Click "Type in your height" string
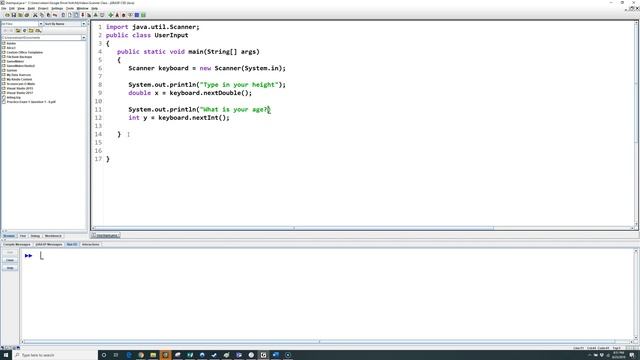640x360 pixels. 239,84
